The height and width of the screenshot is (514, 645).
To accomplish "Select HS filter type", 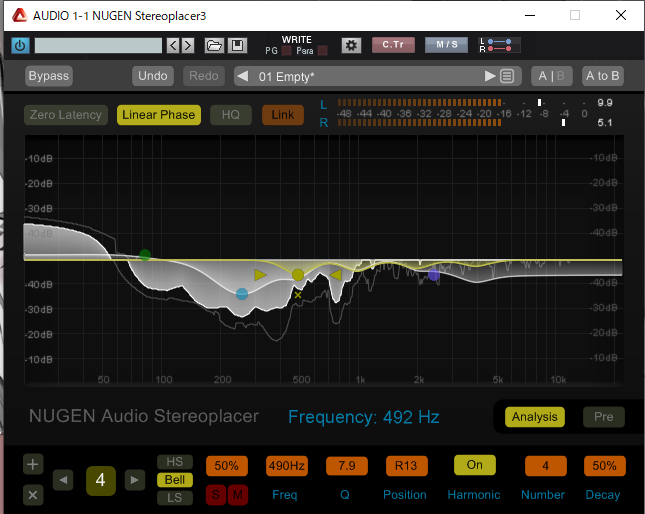I will tap(175, 462).
